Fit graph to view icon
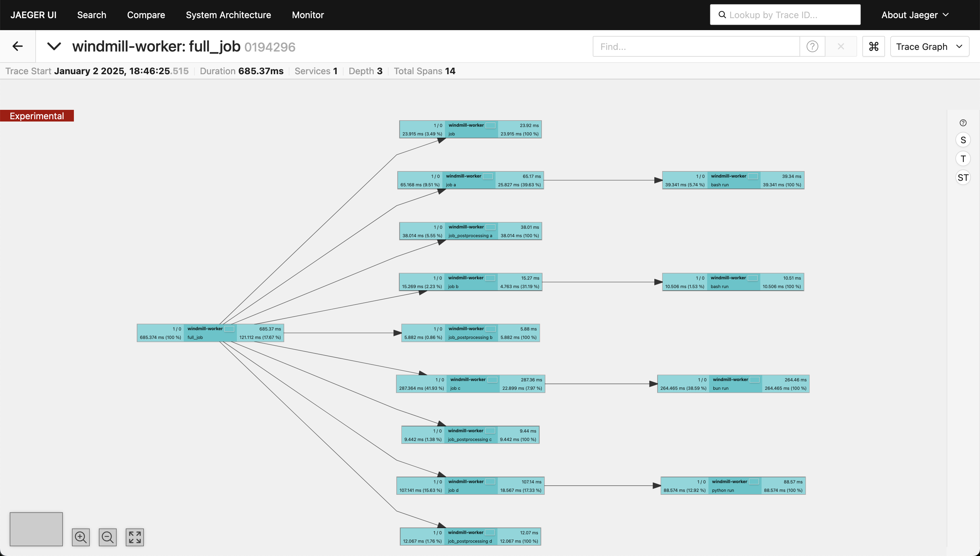The image size is (980, 556). (135, 537)
